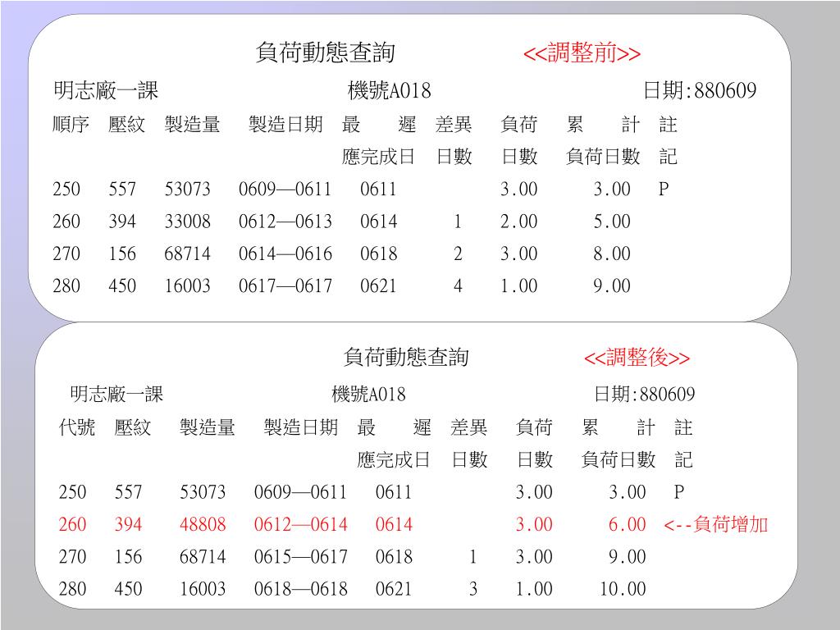Click the load days value 2.00
Screen dimensions: 840x630
coord(518,221)
